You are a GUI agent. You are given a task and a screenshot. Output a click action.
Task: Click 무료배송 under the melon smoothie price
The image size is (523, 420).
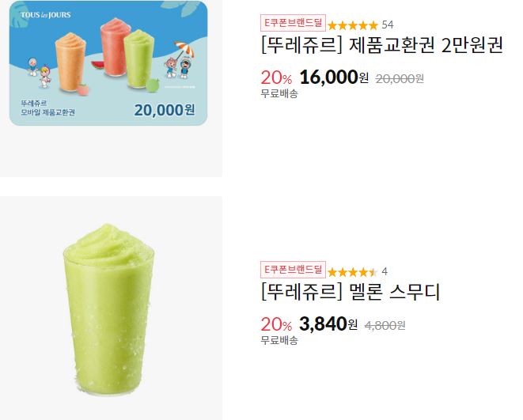(x=279, y=341)
